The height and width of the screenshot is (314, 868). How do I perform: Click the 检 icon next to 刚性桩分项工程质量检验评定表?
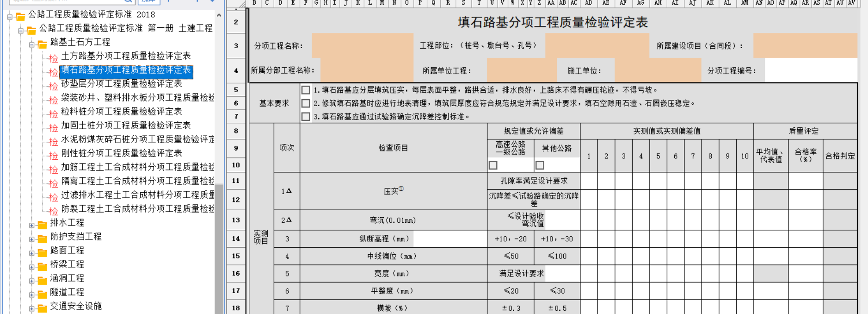tap(54, 155)
